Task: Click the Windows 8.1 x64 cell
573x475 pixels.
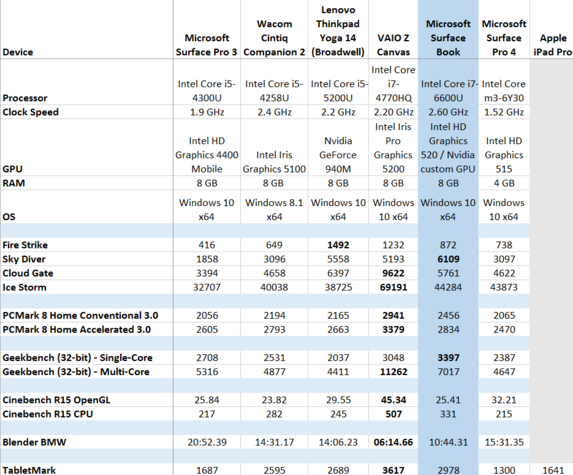Action: point(274,210)
